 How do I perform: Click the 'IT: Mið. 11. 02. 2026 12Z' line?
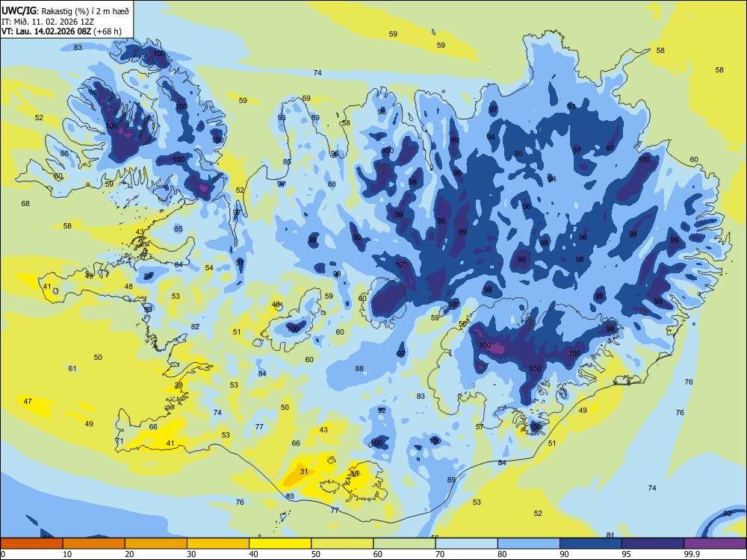48,22
